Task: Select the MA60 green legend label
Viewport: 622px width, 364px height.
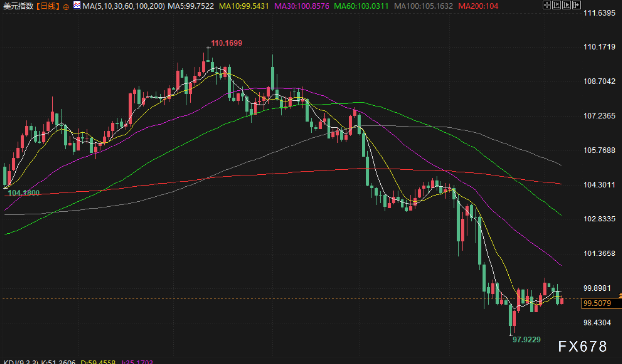Action: [x=361, y=6]
